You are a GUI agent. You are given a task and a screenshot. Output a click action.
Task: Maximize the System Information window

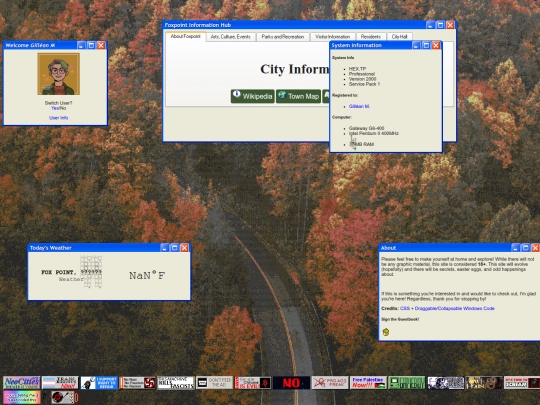[x=426, y=45]
